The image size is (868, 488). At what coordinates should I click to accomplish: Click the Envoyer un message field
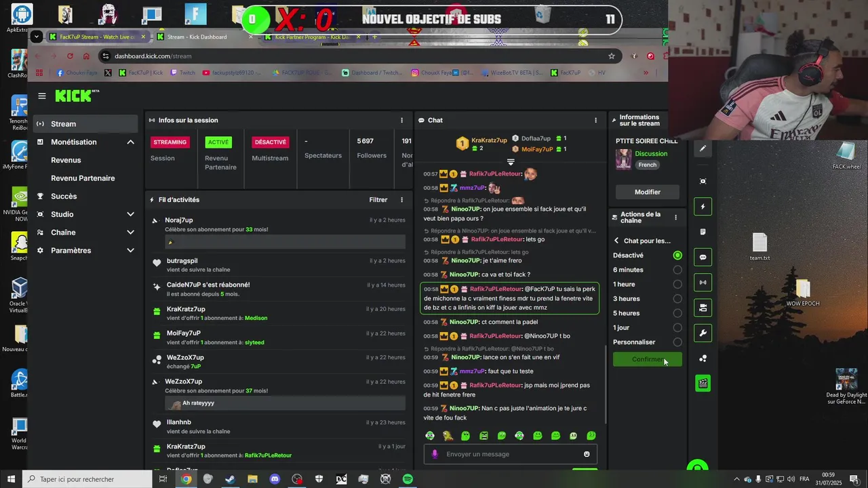pyautogui.click(x=510, y=454)
